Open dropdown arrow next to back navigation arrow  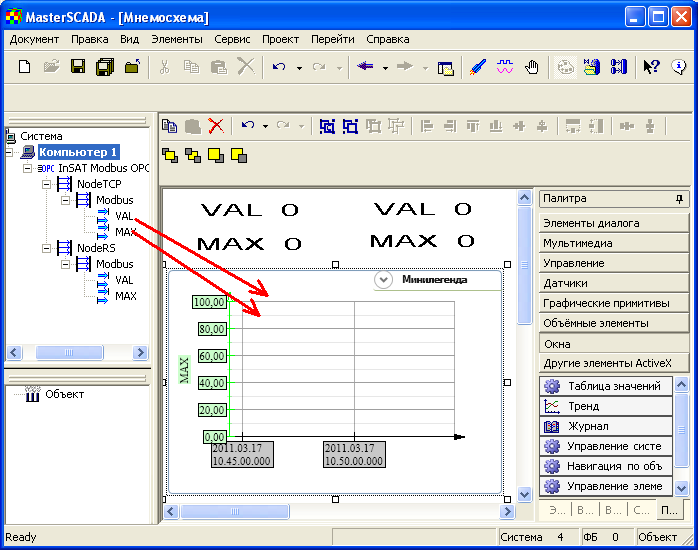pos(385,68)
